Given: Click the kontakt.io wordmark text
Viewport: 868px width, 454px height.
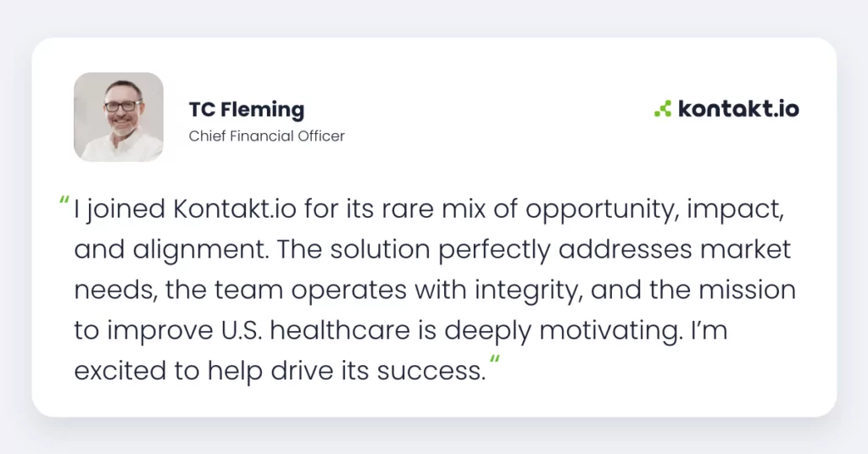Looking at the screenshot, I should coord(738,108).
